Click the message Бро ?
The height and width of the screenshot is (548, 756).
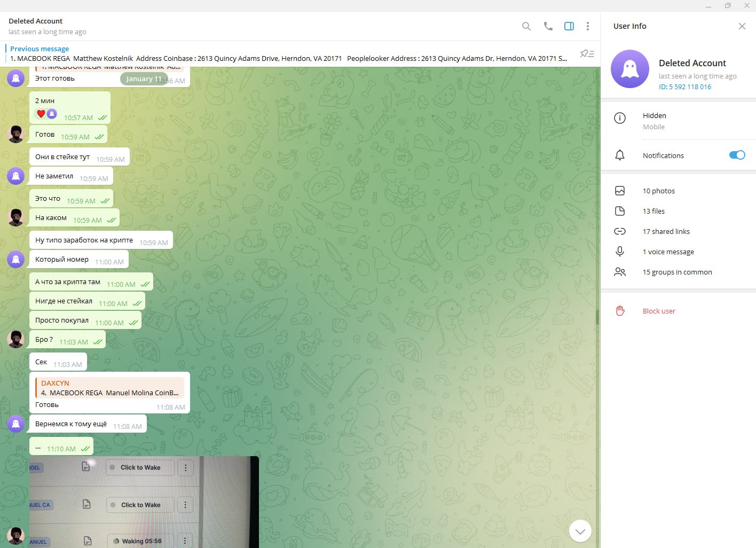tap(67, 340)
